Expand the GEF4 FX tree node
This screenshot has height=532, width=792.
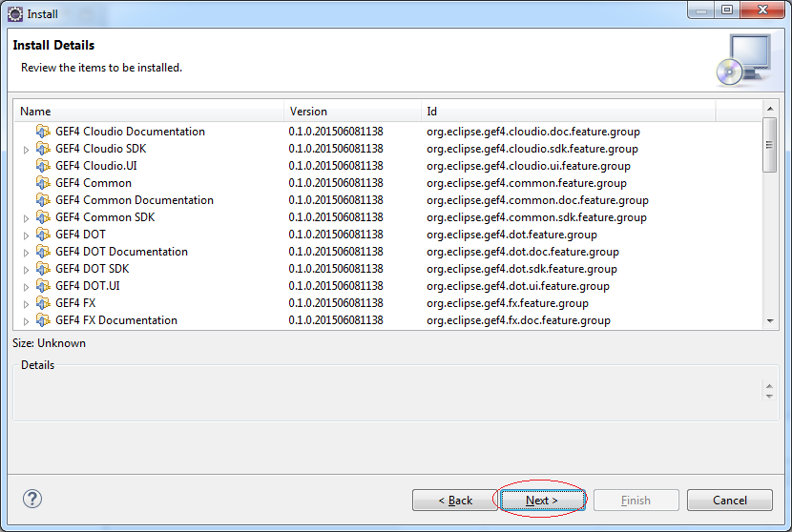click(27, 304)
